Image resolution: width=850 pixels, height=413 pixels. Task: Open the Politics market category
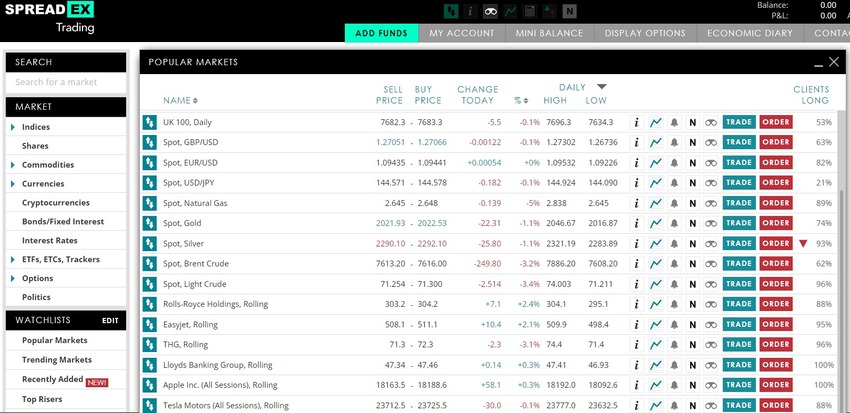[x=36, y=298]
